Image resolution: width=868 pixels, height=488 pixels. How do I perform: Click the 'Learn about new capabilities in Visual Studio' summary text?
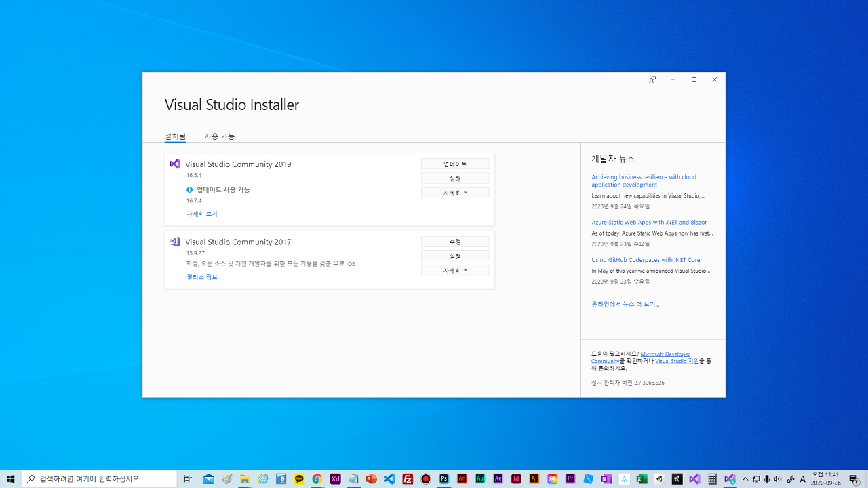pyautogui.click(x=648, y=195)
